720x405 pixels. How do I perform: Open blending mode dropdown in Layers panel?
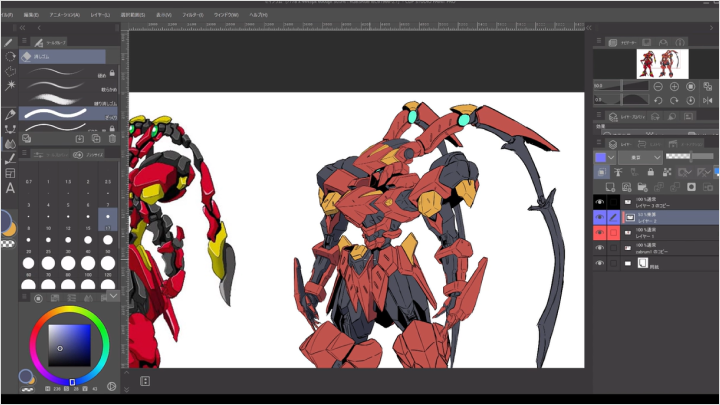pyautogui.click(x=640, y=158)
